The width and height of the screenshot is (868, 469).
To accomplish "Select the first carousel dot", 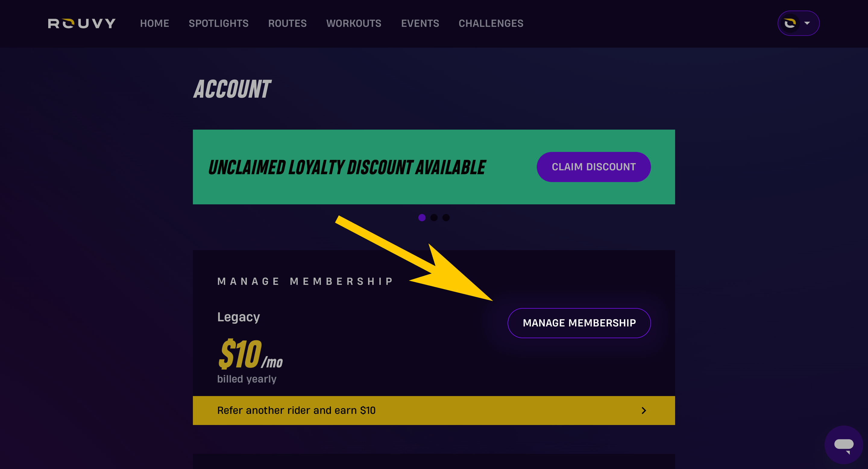I will click(x=422, y=218).
